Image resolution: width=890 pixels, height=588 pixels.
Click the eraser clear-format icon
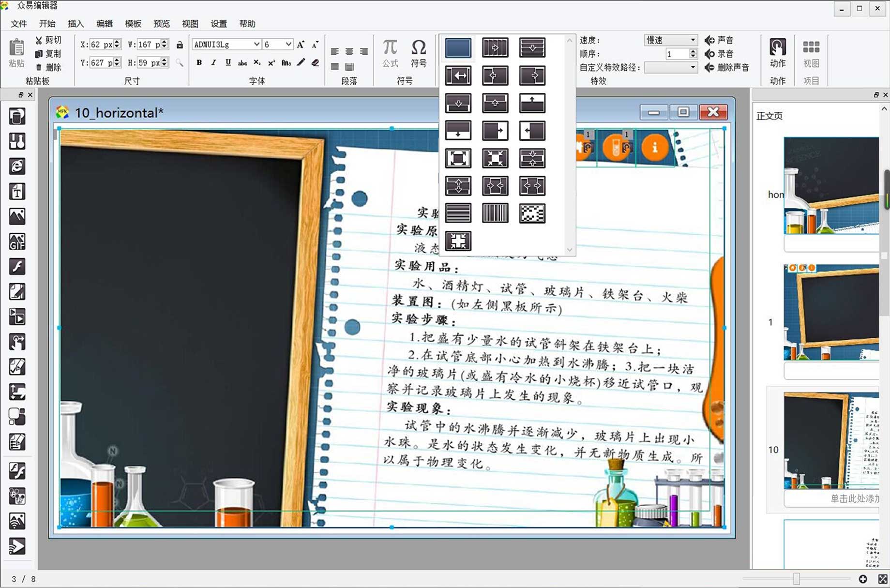(315, 63)
